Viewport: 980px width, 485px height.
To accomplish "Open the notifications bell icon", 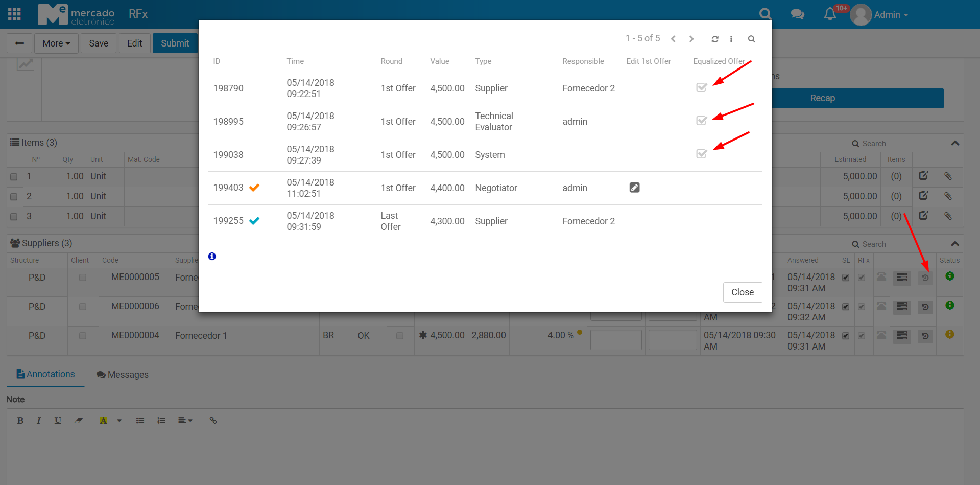I will pos(830,14).
